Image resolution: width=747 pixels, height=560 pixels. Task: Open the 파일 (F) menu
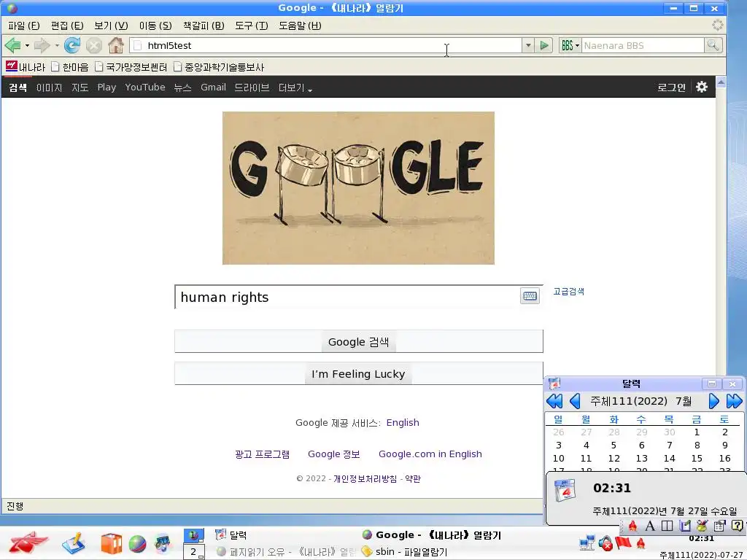point(24,26)
